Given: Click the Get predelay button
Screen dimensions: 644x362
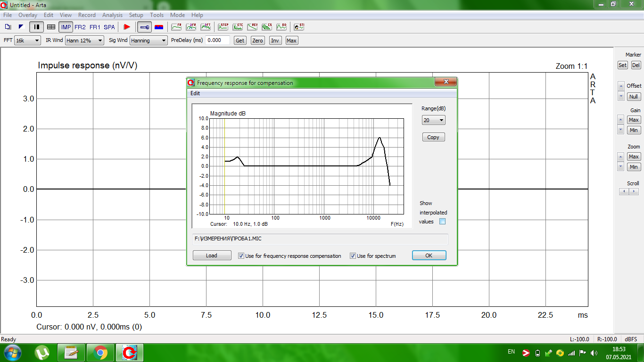Looking at the screenshot, I should (240, 41).
